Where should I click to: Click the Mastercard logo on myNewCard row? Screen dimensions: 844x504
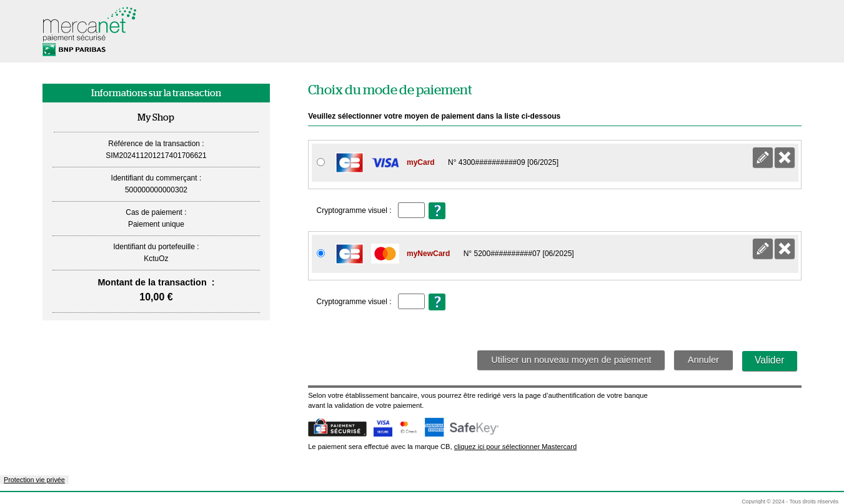point(385,254)
